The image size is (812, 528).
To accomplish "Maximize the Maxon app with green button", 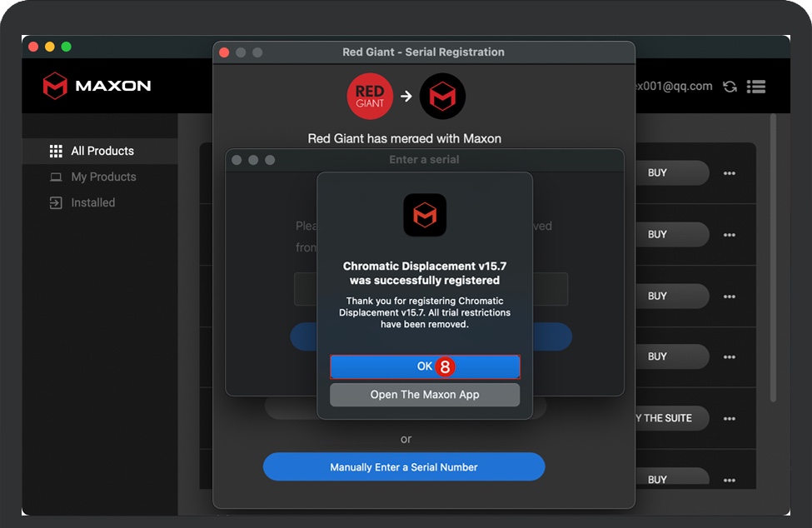I will click(67, 47).
